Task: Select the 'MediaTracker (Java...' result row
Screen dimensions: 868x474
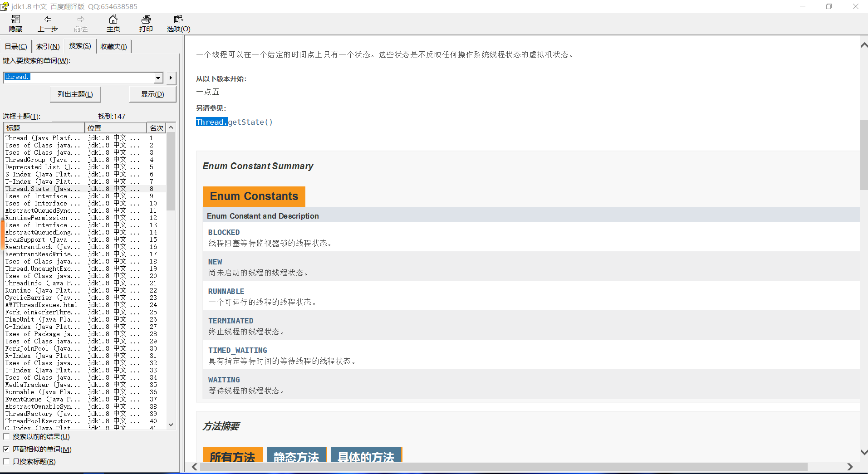Action: tap(85, 385)
